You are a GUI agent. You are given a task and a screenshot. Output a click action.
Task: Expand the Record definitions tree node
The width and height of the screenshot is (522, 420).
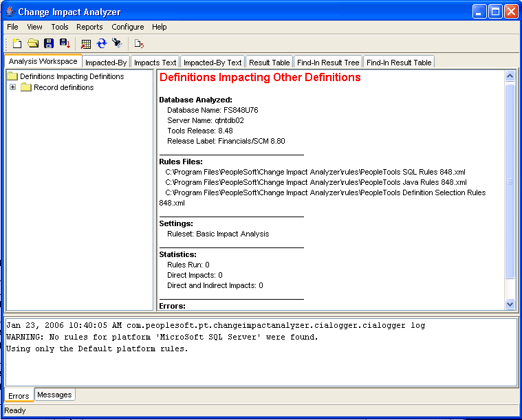12,87
